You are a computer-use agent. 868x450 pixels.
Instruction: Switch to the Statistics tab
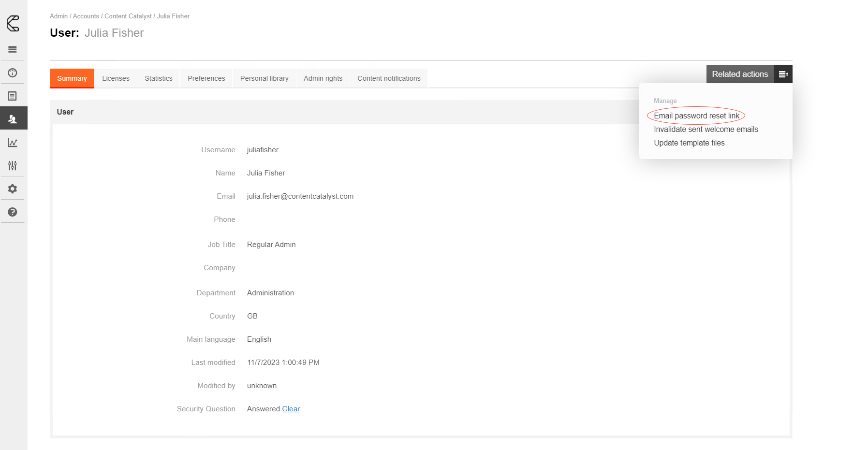click(x=159, y=78)
